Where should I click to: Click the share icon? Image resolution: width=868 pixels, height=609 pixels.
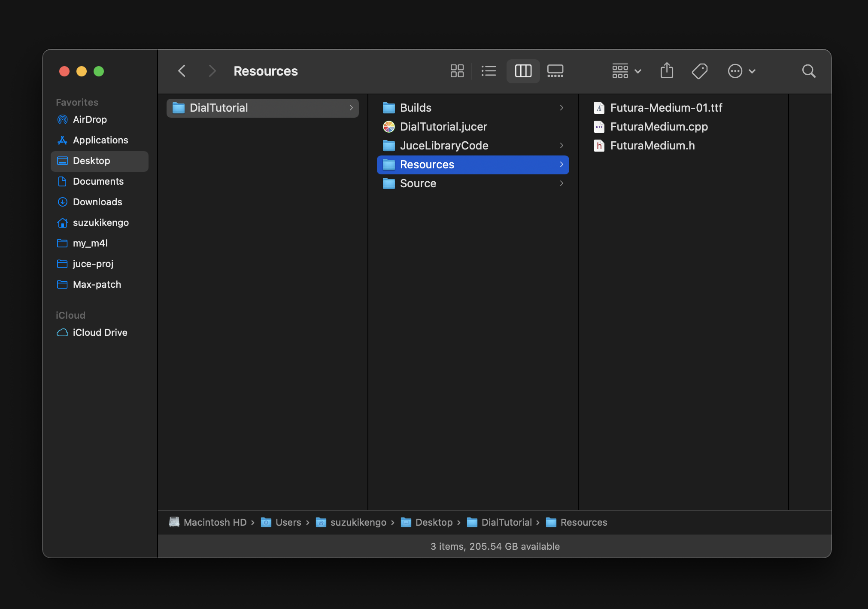pos(667,70)
